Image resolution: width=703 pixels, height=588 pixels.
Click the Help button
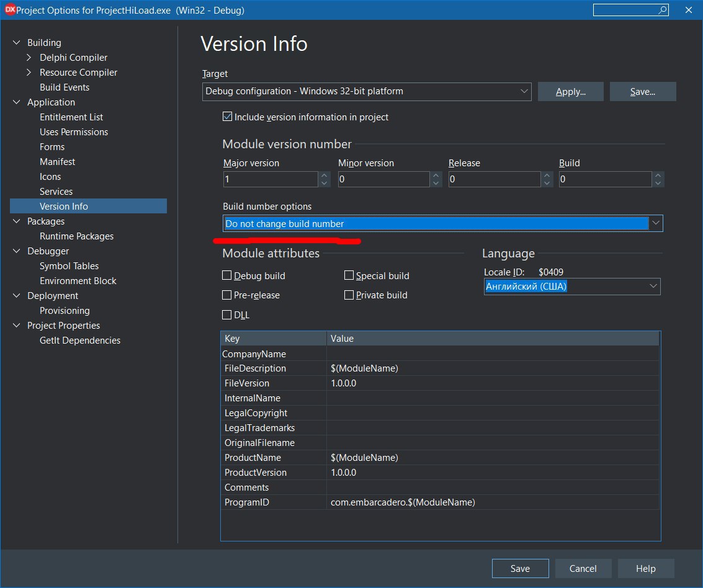point(646,568)
